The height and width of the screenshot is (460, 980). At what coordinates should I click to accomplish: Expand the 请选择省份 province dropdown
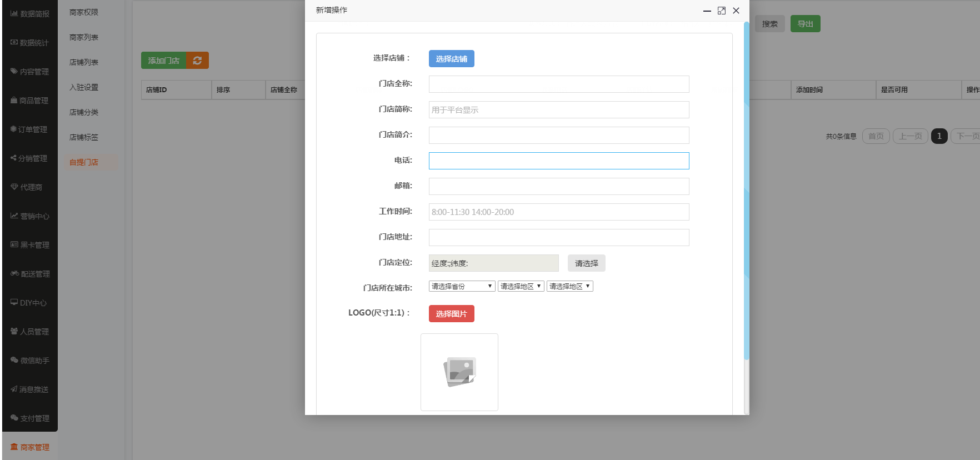[x=462, y=286]
